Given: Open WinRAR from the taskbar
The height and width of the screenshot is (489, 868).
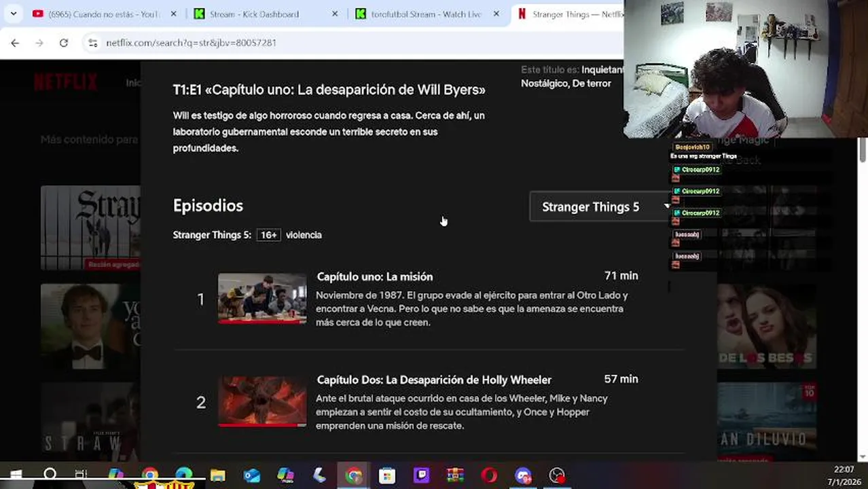Looking at the screenshot, I should (455, 475).
